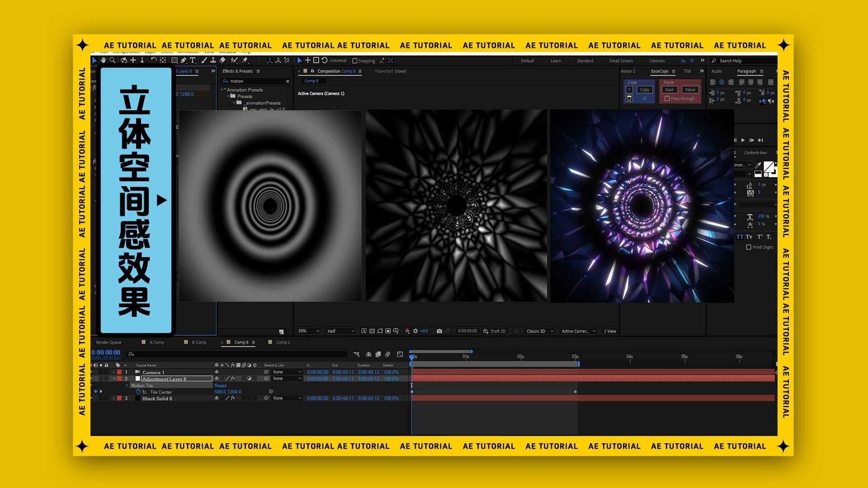Click the Superscript text style button

click(759, 237)
